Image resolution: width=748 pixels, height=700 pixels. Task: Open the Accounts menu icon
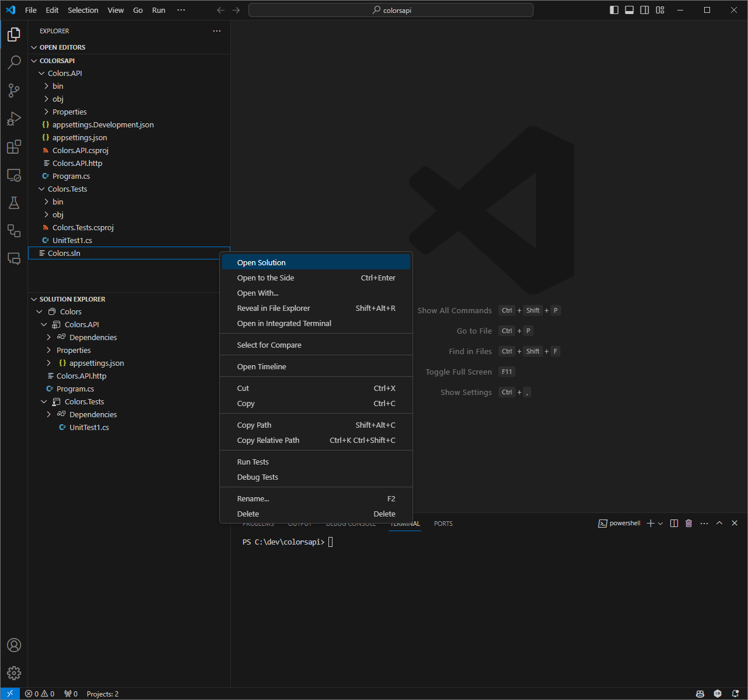pyautogui.click(x=14, y=645)
